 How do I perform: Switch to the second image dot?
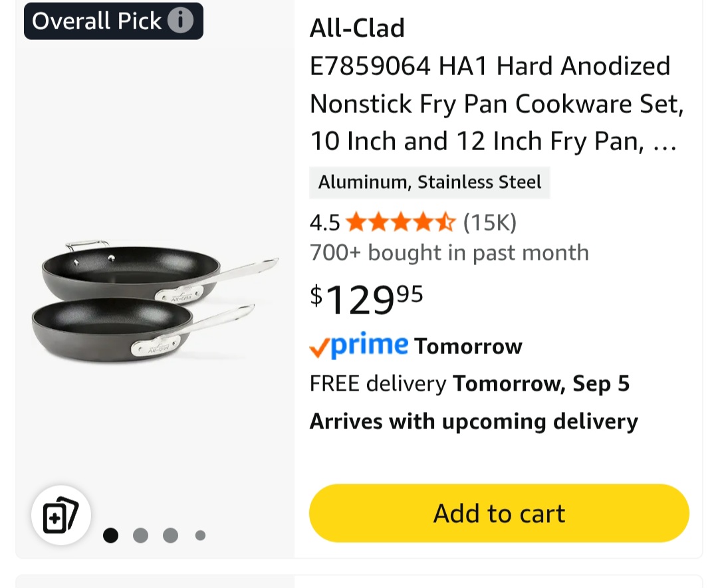(140, 535)
